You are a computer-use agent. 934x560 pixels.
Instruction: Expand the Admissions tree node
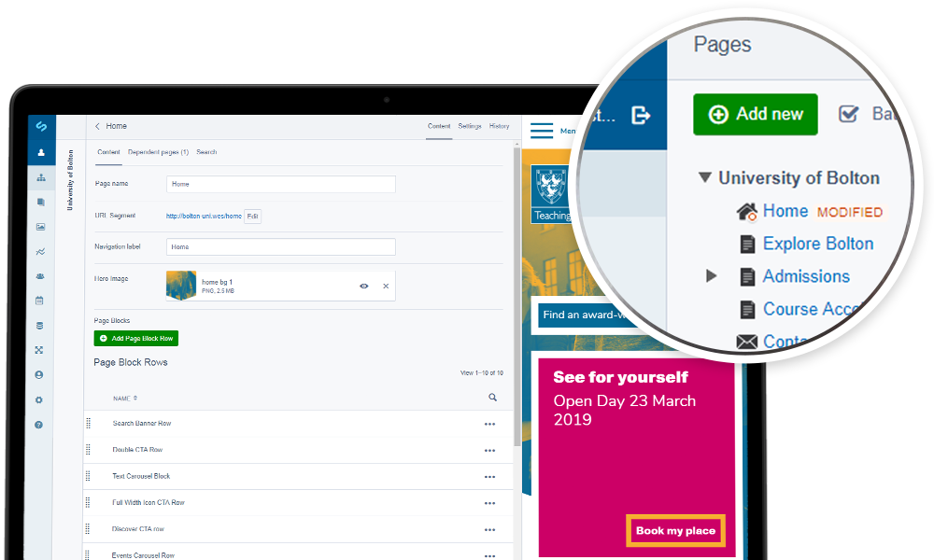click(x=711, y=276)
